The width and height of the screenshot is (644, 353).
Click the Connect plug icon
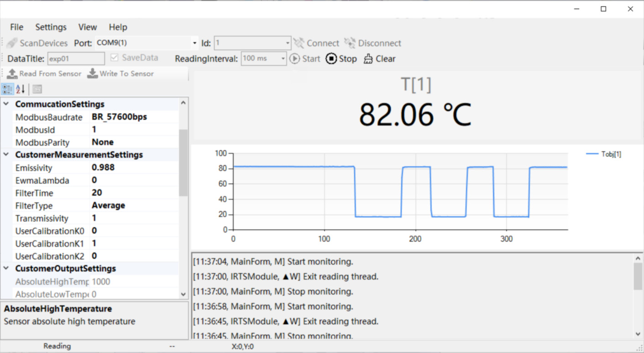[x=299, y=43]
